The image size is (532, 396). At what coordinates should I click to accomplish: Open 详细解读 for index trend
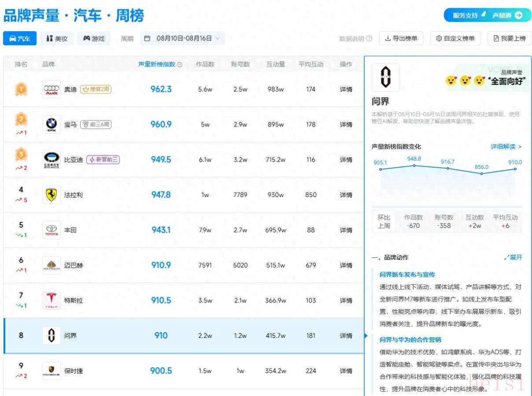(x=506, y=147)
